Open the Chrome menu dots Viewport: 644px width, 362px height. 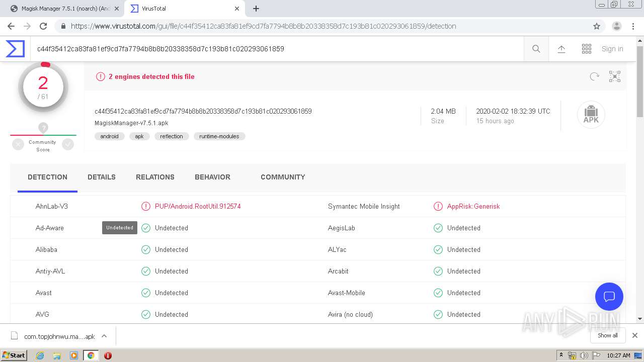(x=632, y=26)
